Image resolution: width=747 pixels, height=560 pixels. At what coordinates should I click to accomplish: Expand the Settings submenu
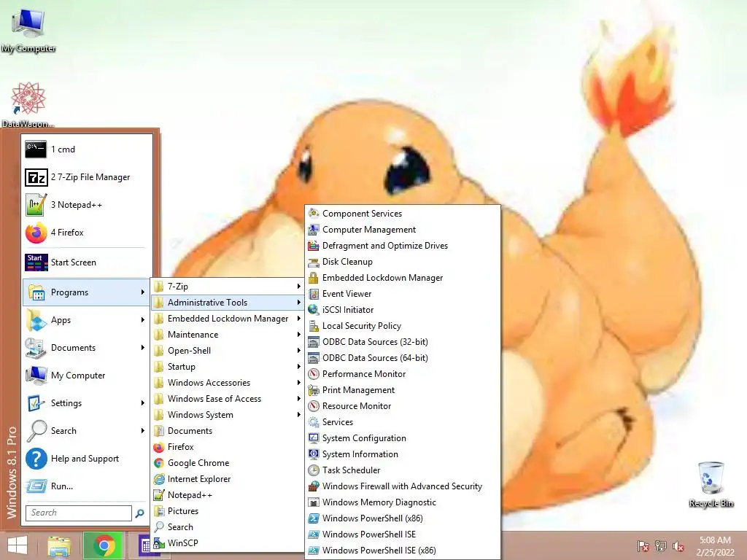tap(86, 402)
